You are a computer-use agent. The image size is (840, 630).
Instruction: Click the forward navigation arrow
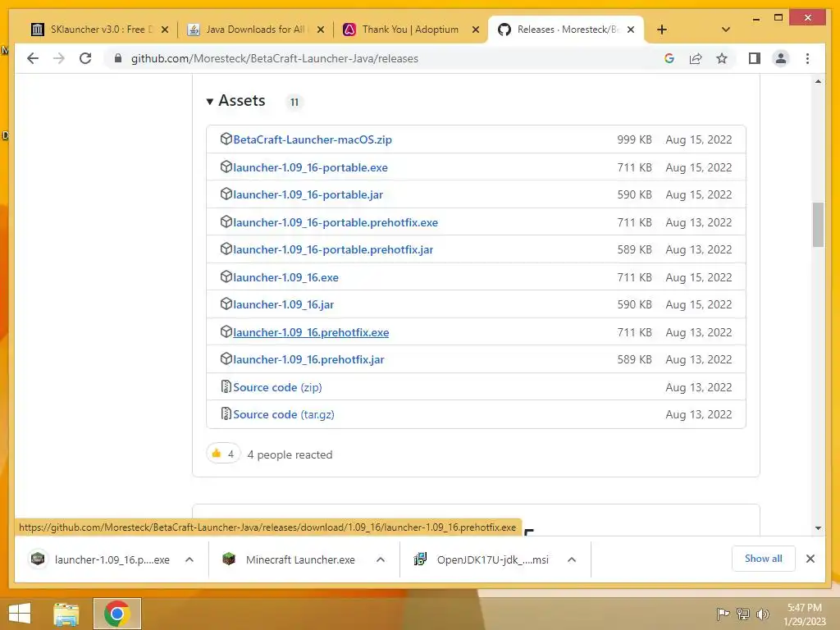tap(59, 58)
